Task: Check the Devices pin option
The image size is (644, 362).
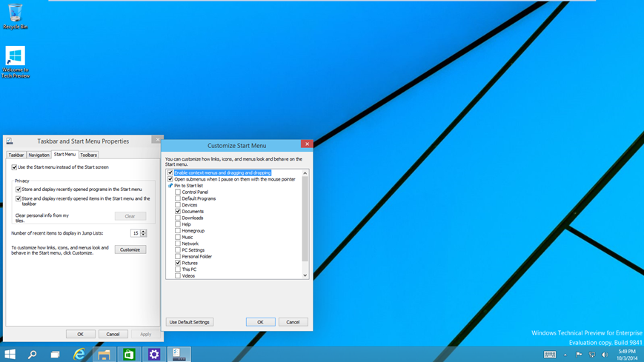Action: click(x=178, y=205)
